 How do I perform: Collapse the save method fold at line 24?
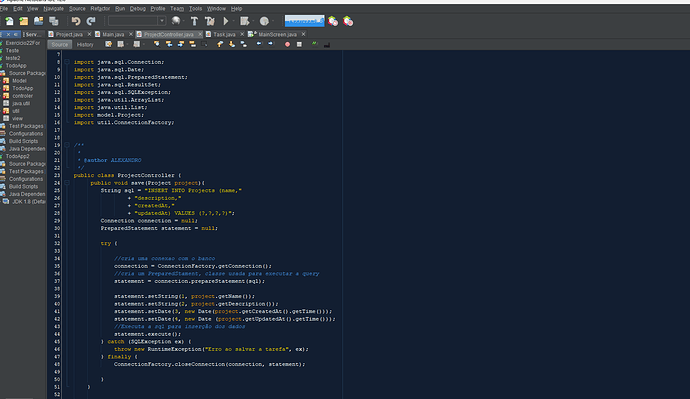(x=67, y=183)
